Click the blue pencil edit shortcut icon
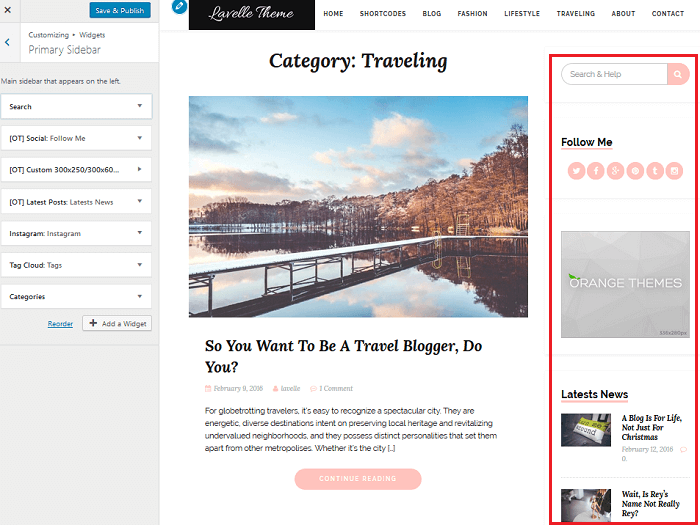The width and height of the screenshot is (700, 525). coord(179,6)
